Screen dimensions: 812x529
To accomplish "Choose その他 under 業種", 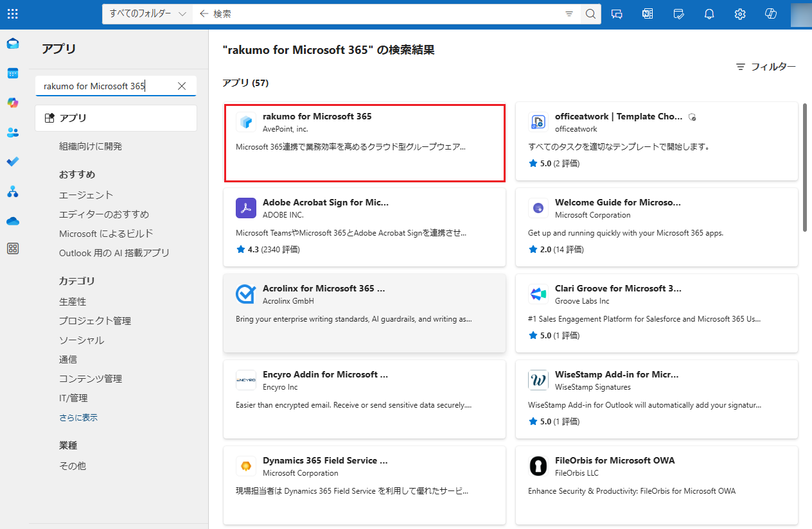I will point(73,466).
